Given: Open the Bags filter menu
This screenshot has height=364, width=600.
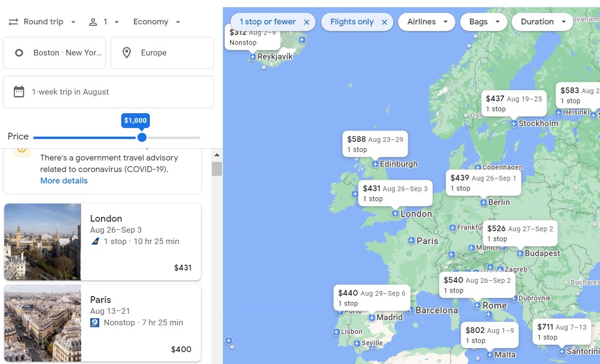Looking at the screenshot, I should pos(483,22).
